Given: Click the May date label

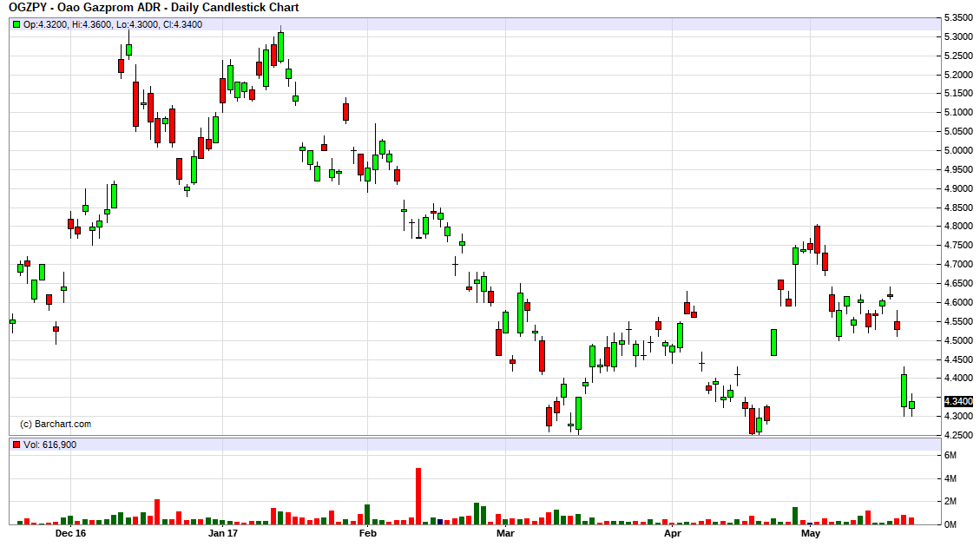Looking at the screenshot, I should pos(811,533).
